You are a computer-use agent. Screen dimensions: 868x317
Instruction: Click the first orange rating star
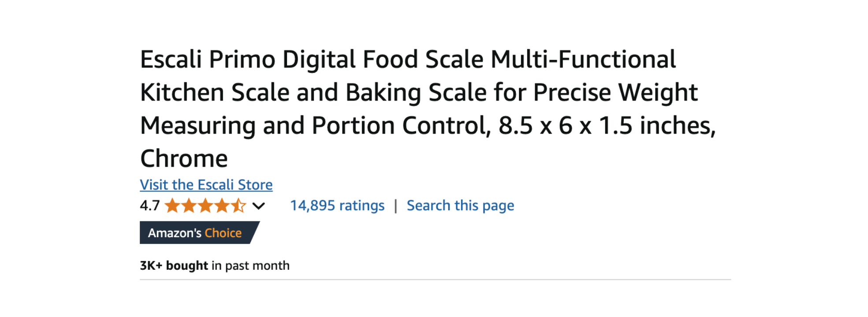pyautogui.click(x=172, y=205)
